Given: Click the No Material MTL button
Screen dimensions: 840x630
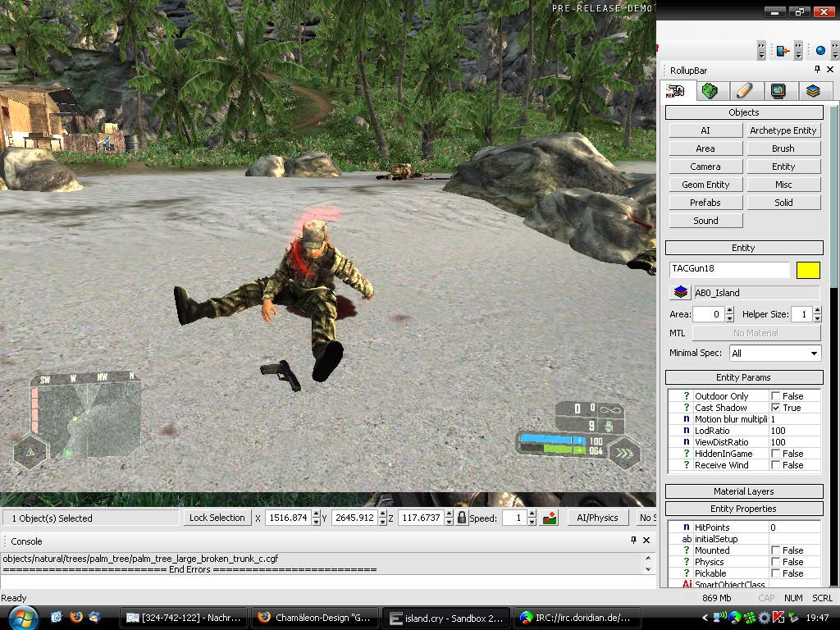Looking at the screenshot, I should (x=756, y=333).
